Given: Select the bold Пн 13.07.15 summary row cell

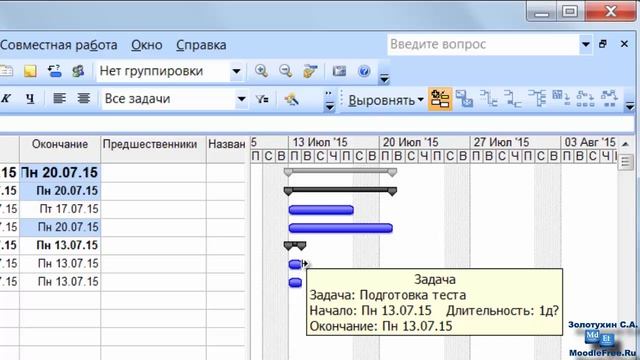Looking at the screenshot, I should click(60, 245).
